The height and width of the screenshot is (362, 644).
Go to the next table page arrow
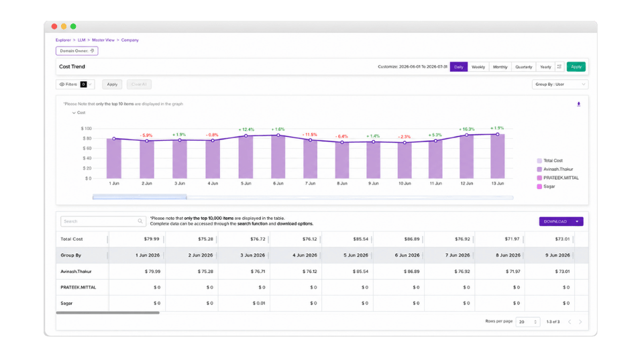580,322
